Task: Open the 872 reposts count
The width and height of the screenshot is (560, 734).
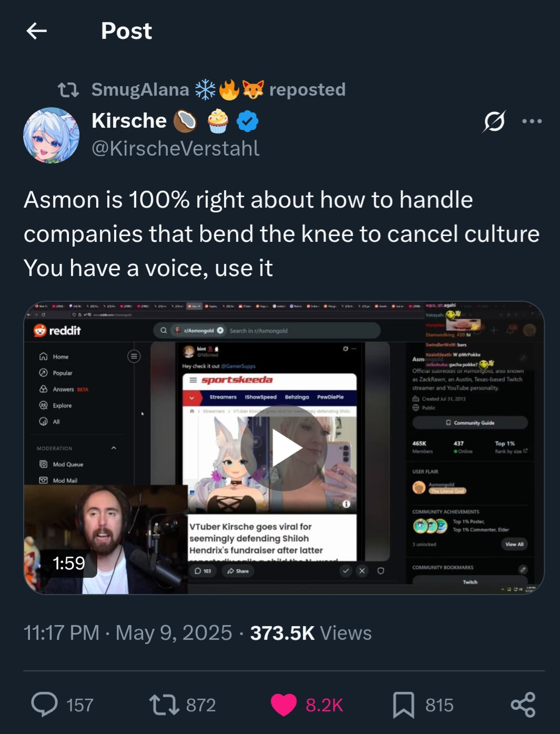Action: [x=201, y=705]
